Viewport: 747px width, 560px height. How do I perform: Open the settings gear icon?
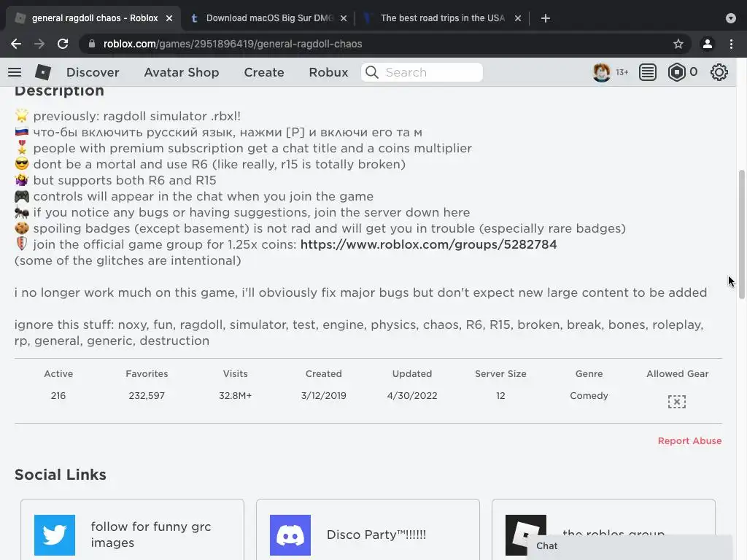click(719, 72)
